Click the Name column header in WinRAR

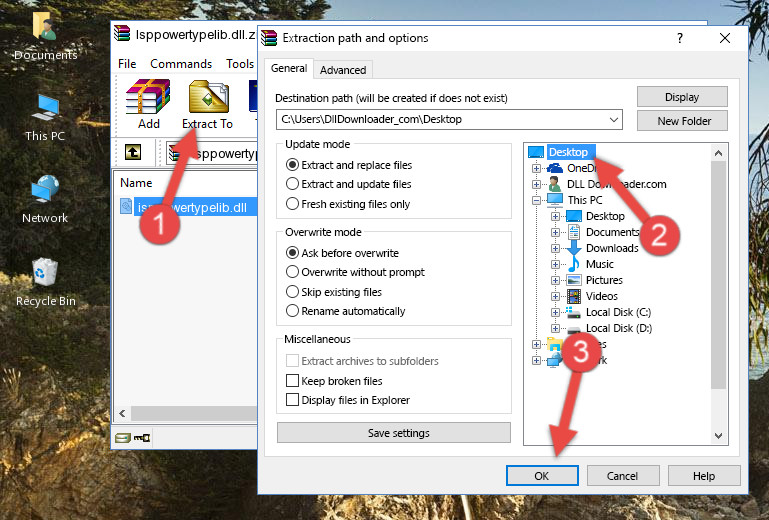pyautogui.click(x=136, y=182)
